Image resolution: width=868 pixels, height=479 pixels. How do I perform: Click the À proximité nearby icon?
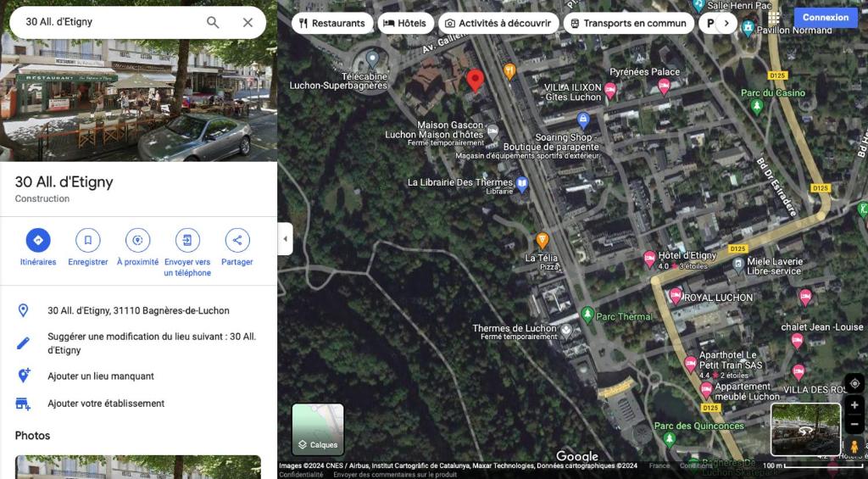(x=138, y=240)
